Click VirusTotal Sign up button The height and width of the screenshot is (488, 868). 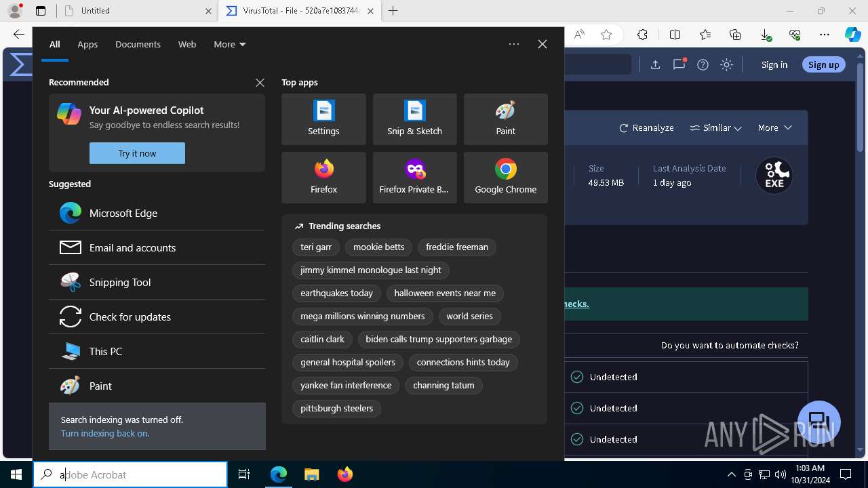[824, 64]
